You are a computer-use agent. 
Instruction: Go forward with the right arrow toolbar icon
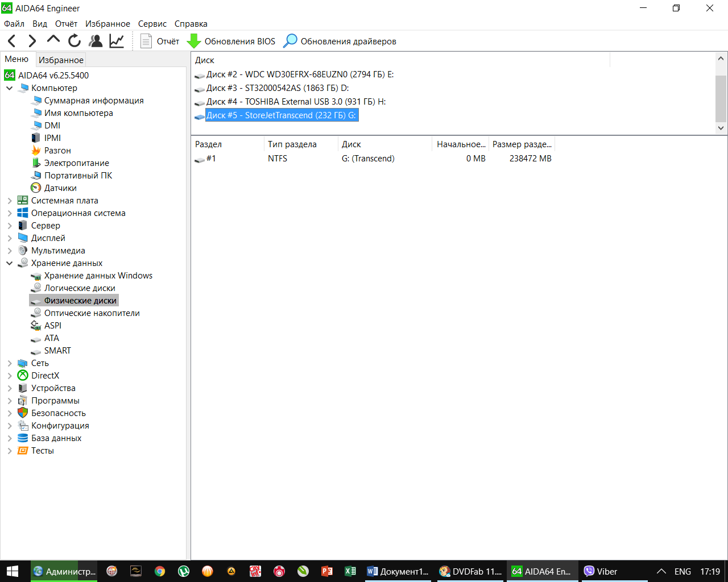tap(32, 41)
